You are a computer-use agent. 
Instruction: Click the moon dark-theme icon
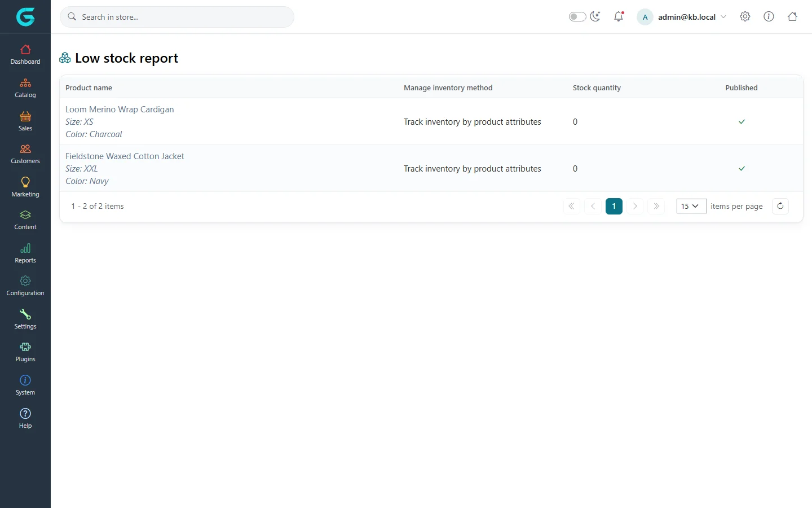(x=595, y=16)
